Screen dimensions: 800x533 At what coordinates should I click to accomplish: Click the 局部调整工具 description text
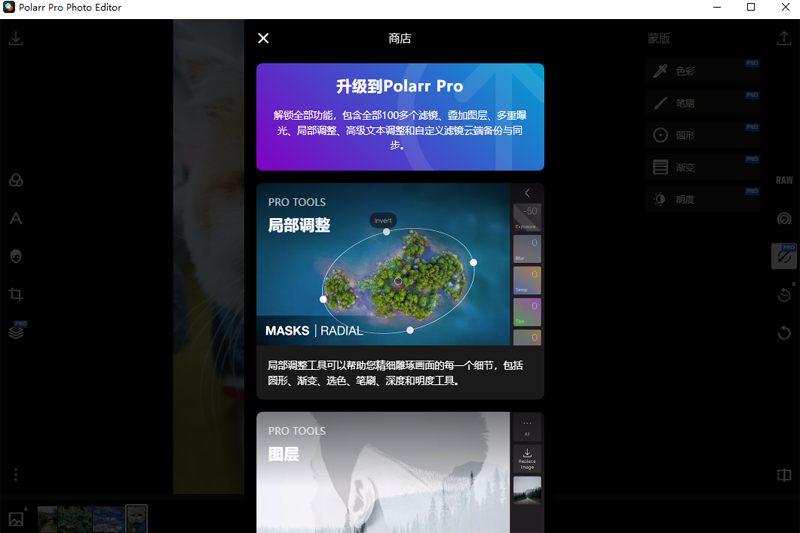(395, 373)
